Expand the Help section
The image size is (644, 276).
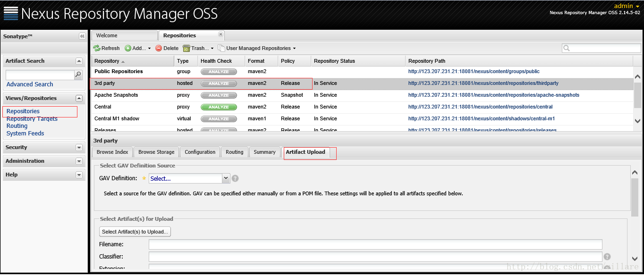(79, 175)
